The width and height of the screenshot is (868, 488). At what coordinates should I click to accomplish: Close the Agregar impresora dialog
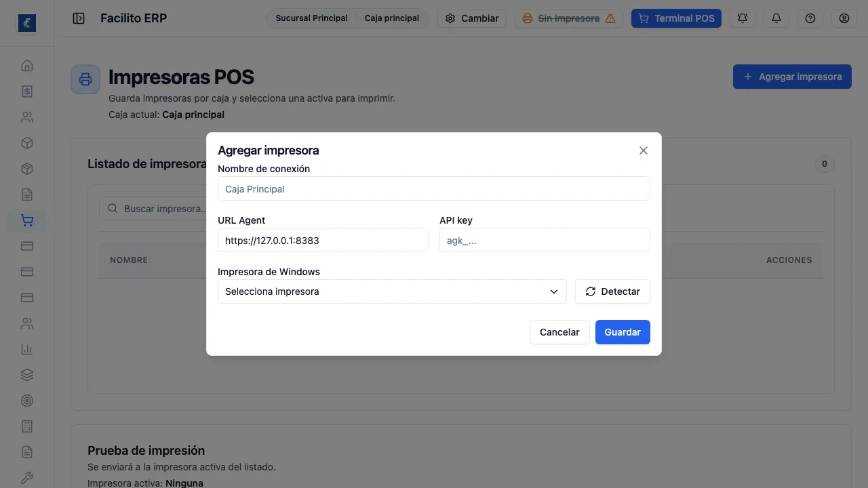pos(644,150)
